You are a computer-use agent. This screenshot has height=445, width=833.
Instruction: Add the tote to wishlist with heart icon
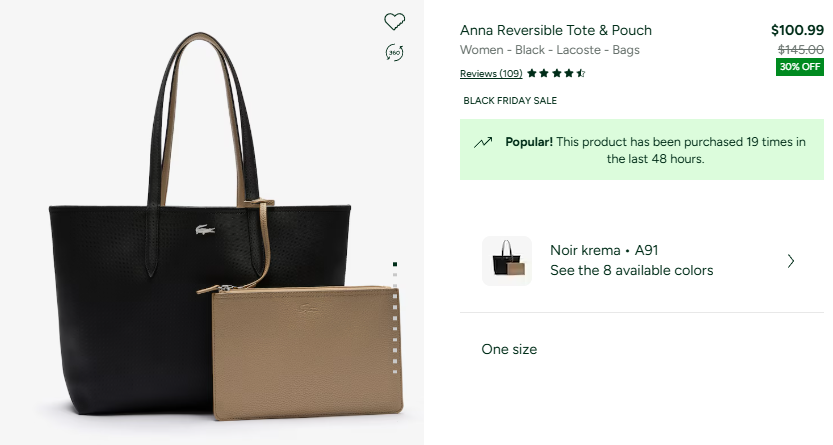pyautogui.click(x=395, y=21)
